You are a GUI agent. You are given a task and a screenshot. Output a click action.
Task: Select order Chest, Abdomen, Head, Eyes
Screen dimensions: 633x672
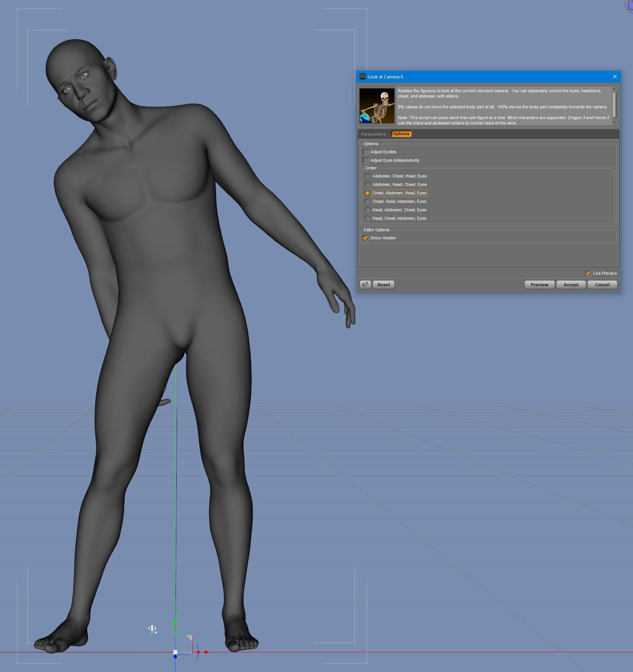[368, 193]
